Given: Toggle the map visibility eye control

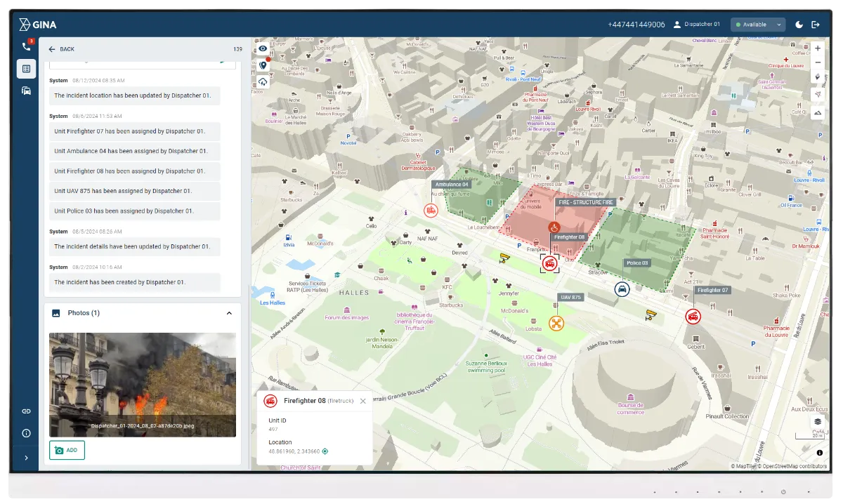Looking at the screenshot, I should [x=263, y=48].
